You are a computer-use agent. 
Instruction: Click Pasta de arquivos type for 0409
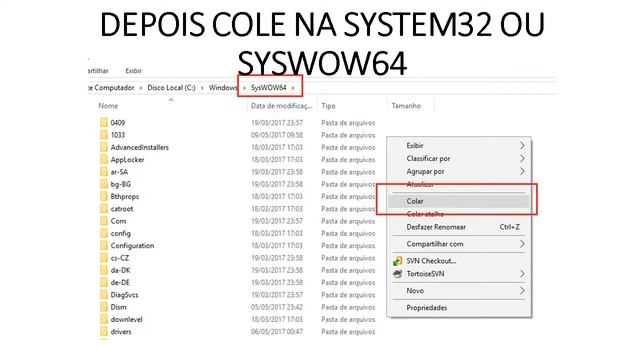348,122
